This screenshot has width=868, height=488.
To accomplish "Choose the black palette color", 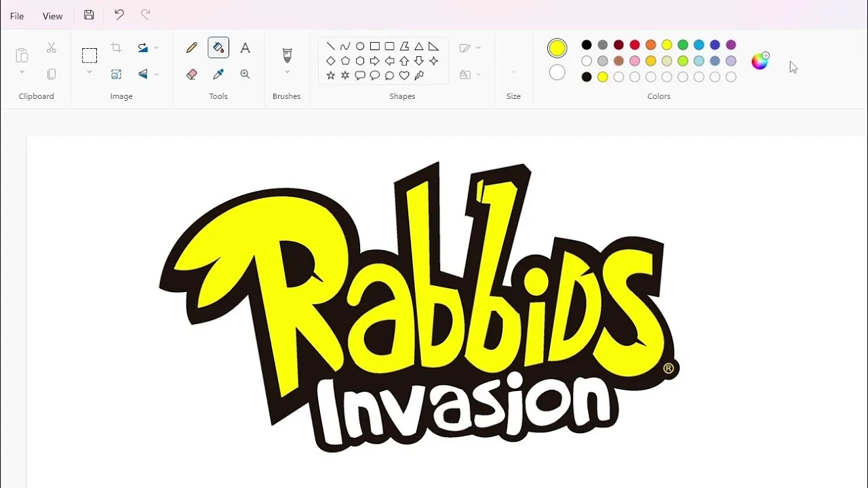I will (x=587, y=45).
